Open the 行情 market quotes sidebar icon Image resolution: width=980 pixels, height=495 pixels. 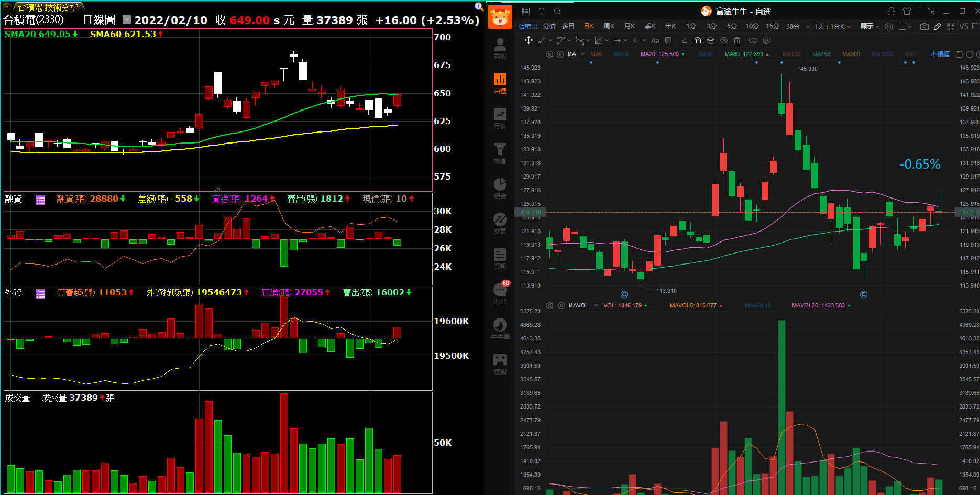[x=500, y=118]
